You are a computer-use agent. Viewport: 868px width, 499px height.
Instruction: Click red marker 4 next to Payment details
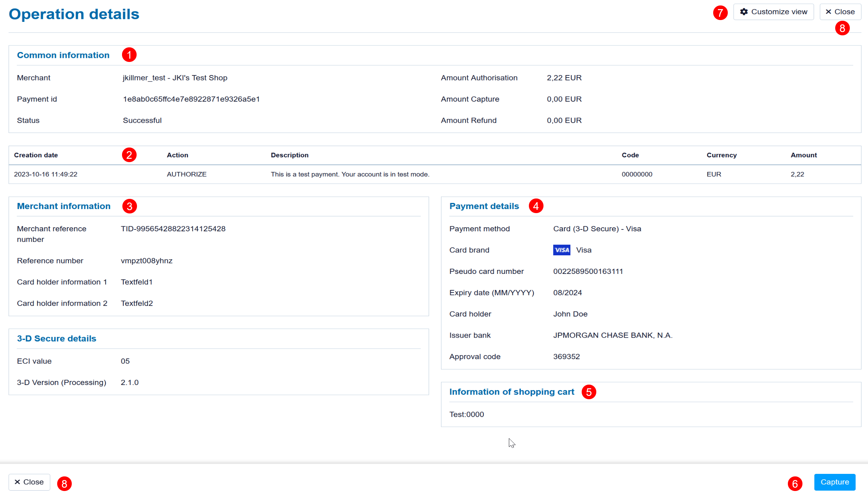535,206
